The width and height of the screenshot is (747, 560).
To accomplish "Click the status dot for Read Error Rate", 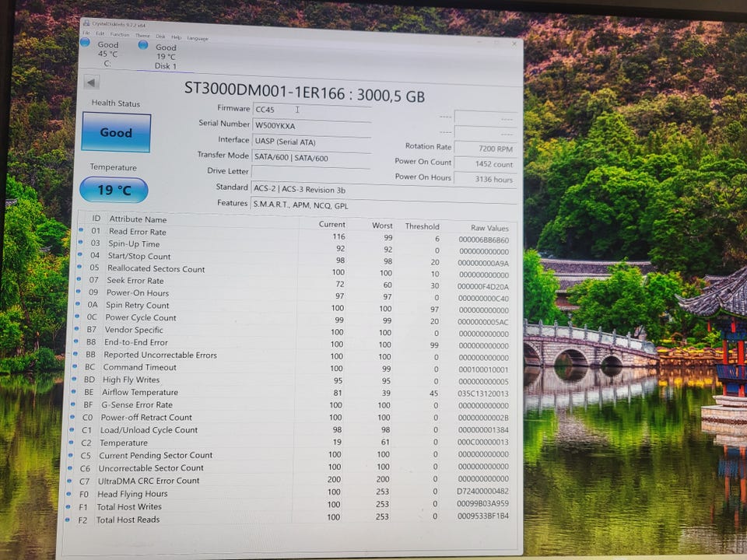I will (81, 231).
